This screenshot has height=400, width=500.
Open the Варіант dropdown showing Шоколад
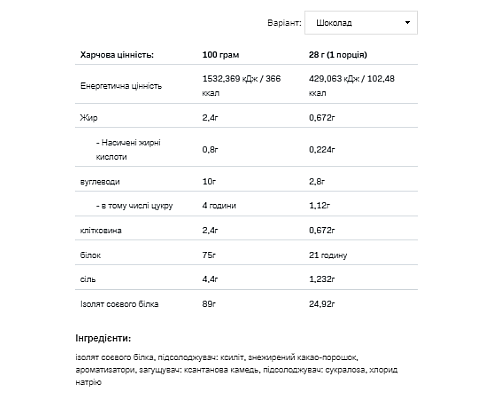coord(361,23)
